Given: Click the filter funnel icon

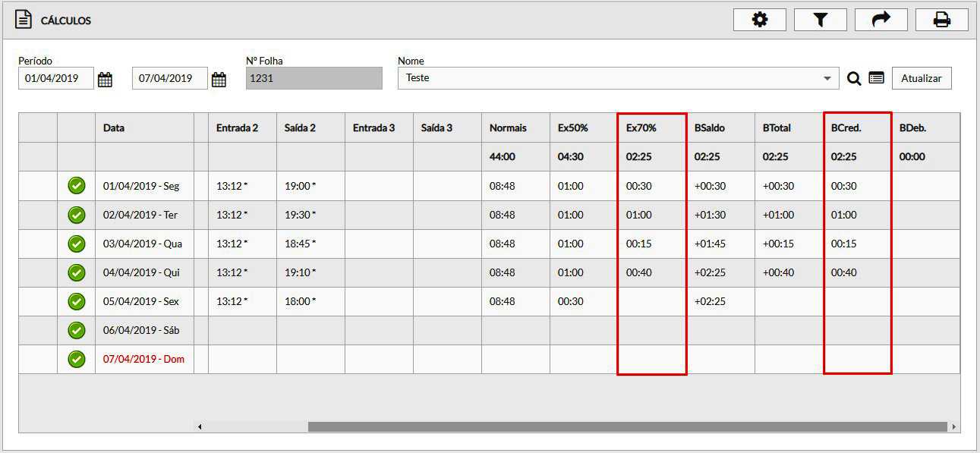Looking at the screenshot, I should 820,20.
